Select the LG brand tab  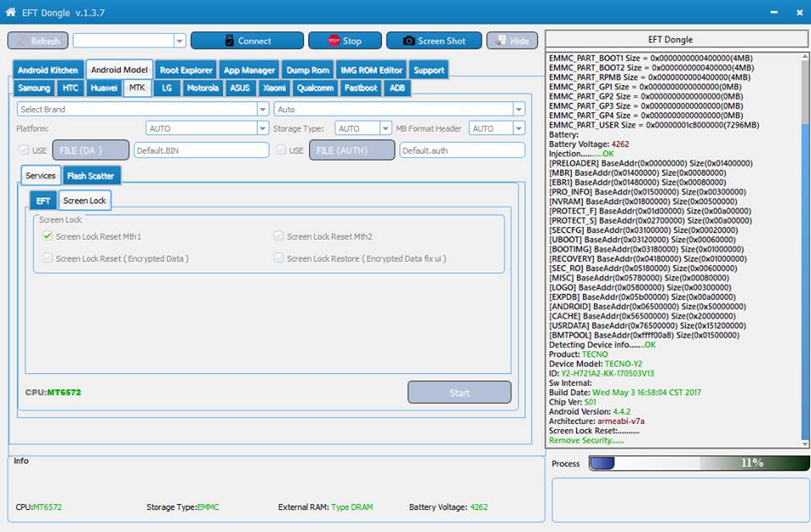(x=166, y=88)
